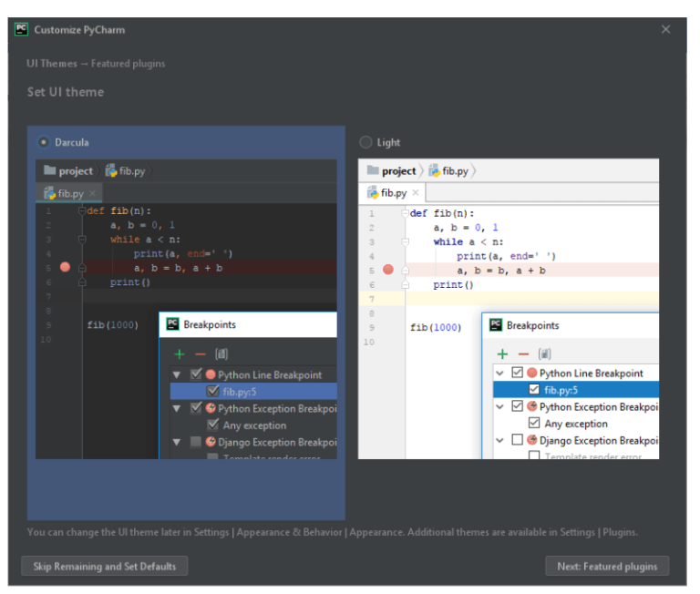Click fib.py breadcrumb icon in Darcula preview
Viewport: 700px width, 594px height.
[x=111, y=170]
